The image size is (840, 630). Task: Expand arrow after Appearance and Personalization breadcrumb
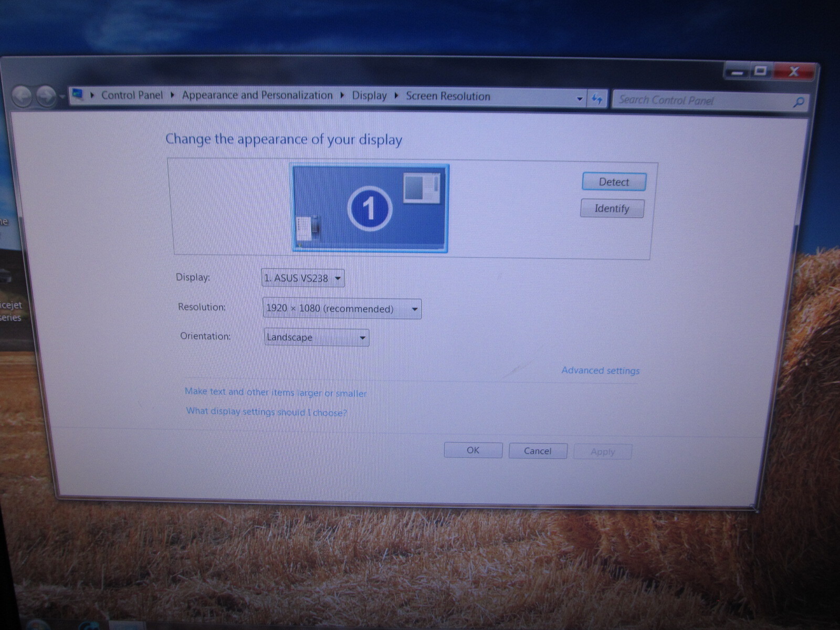click(x=342, y=96)
